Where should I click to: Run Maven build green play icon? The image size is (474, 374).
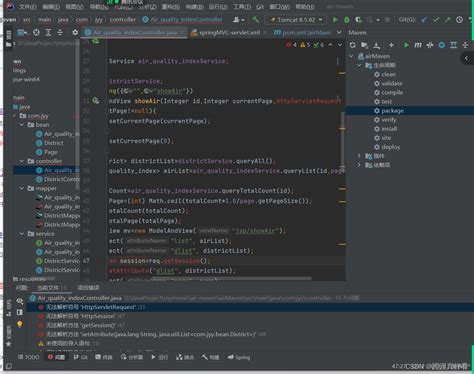tap(406, 45)
